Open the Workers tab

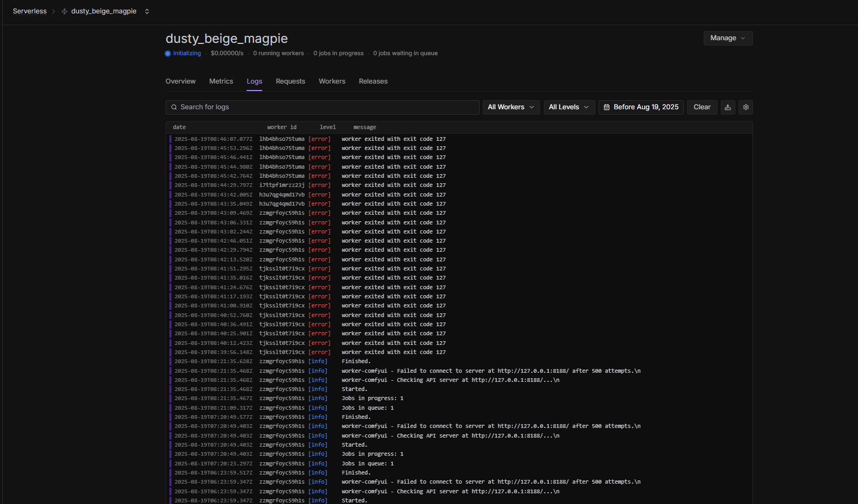click(332, 81)
